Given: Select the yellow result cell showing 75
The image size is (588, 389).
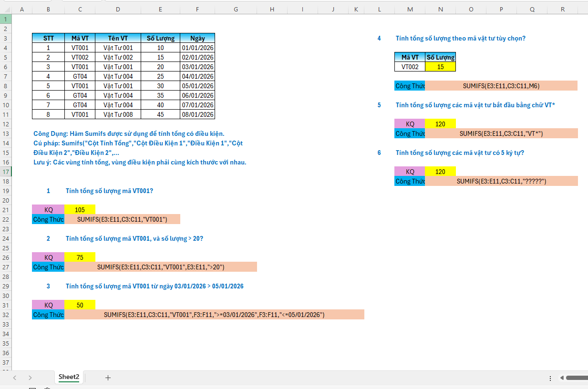Looking at the screenshot, I should click(80, 257).
